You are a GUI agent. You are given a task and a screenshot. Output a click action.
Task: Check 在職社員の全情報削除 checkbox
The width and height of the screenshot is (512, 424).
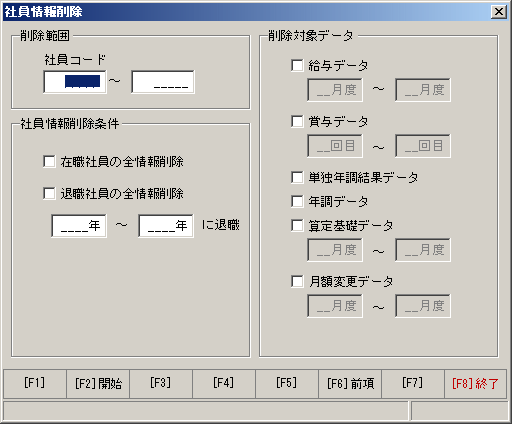pyautogui.click(x=49, y=162)
